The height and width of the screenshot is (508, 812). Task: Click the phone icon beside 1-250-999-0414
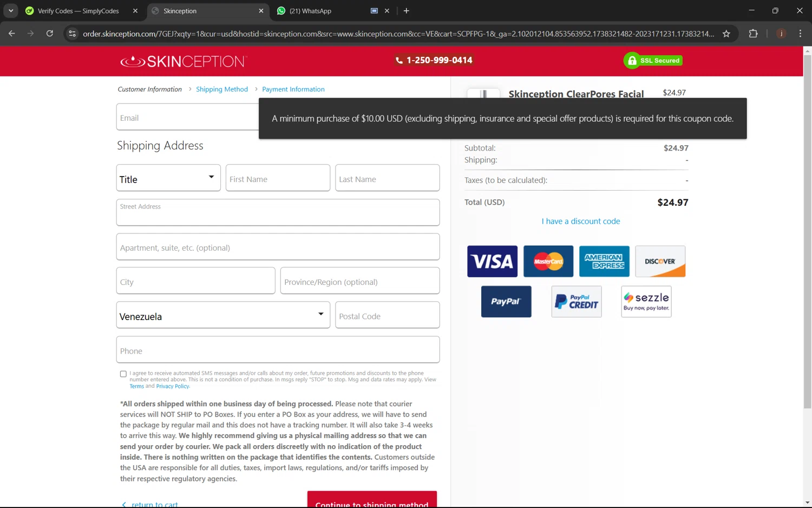[x=399, y=61]
